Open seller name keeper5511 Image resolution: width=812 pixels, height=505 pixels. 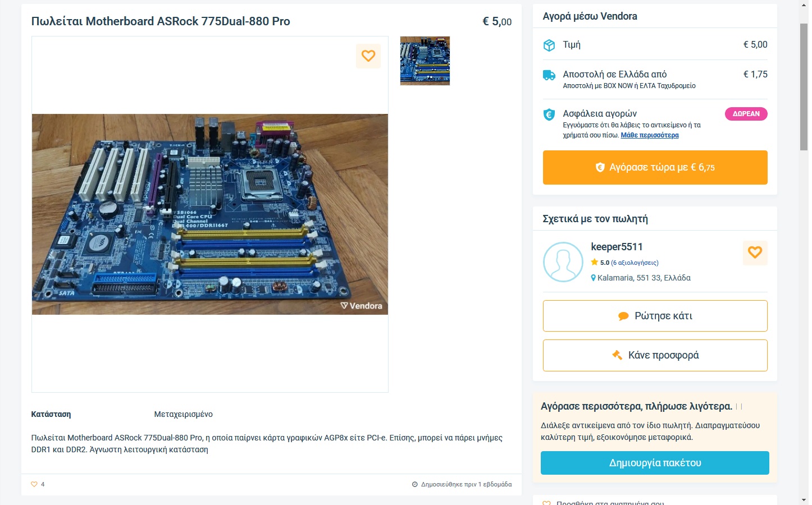point(617,247)
